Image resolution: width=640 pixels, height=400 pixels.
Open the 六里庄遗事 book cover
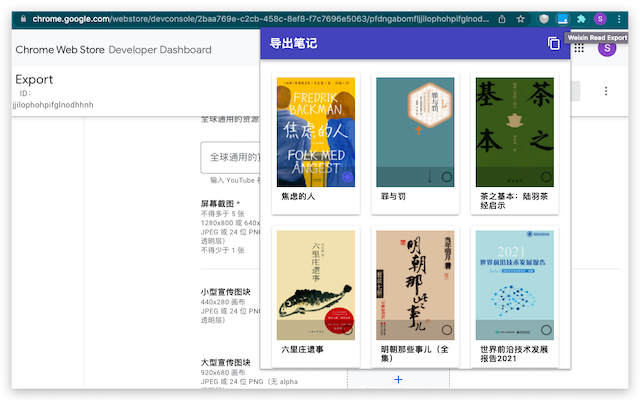[316, 285]
